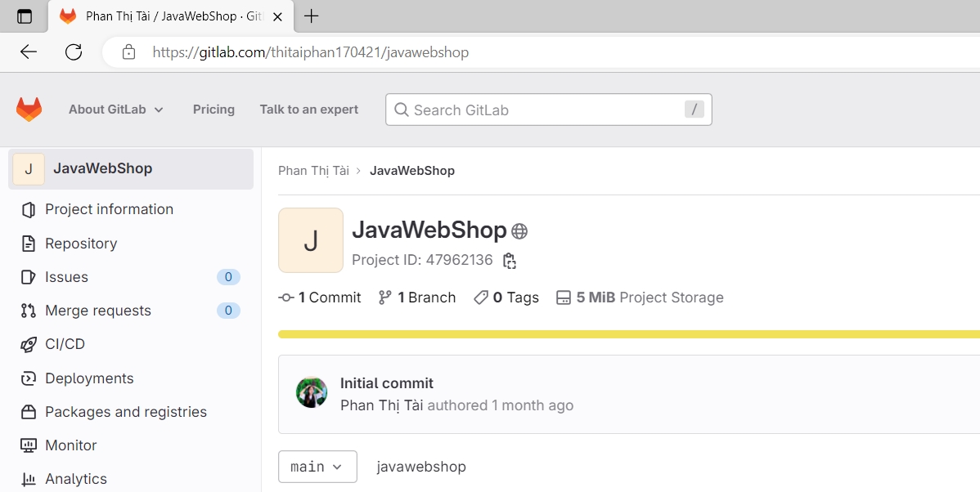980x492 pixels.
Task: Open Talk to an expert link
Action: coord(308,110)
